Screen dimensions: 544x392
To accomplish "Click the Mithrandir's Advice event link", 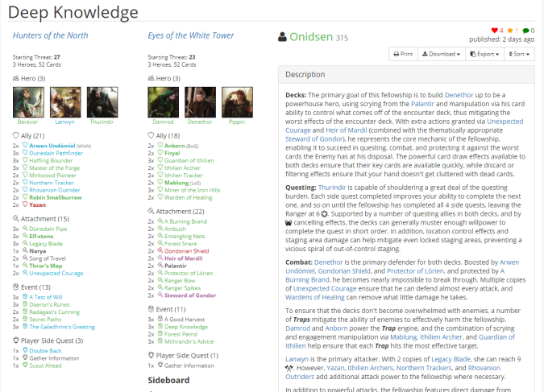I will click(189, 341).
